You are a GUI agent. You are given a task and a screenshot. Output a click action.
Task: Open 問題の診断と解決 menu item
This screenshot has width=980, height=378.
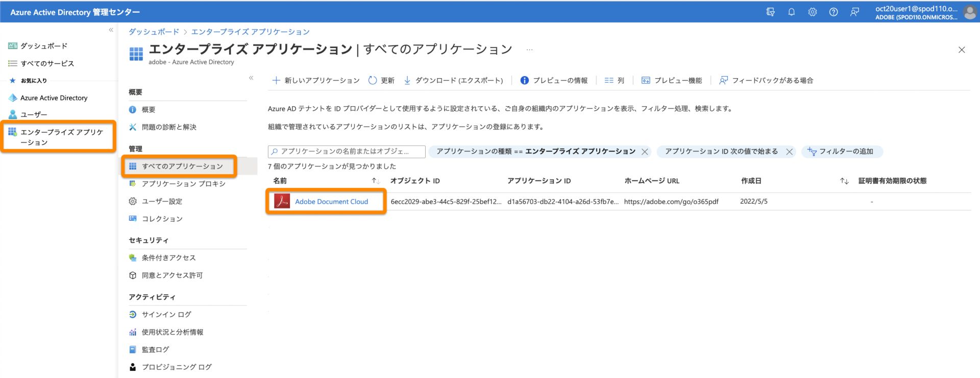162,127
